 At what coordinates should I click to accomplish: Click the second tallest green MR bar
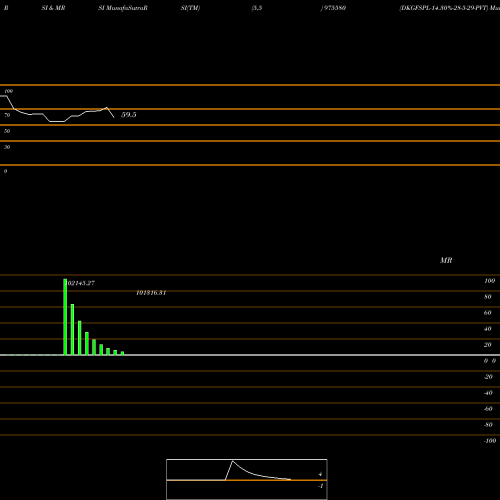[x=72, y=329]
